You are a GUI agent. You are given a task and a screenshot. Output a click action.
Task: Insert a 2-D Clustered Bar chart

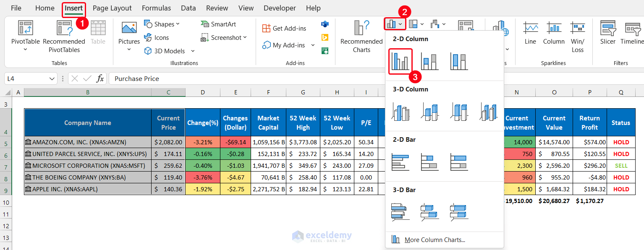click(400, 162)
